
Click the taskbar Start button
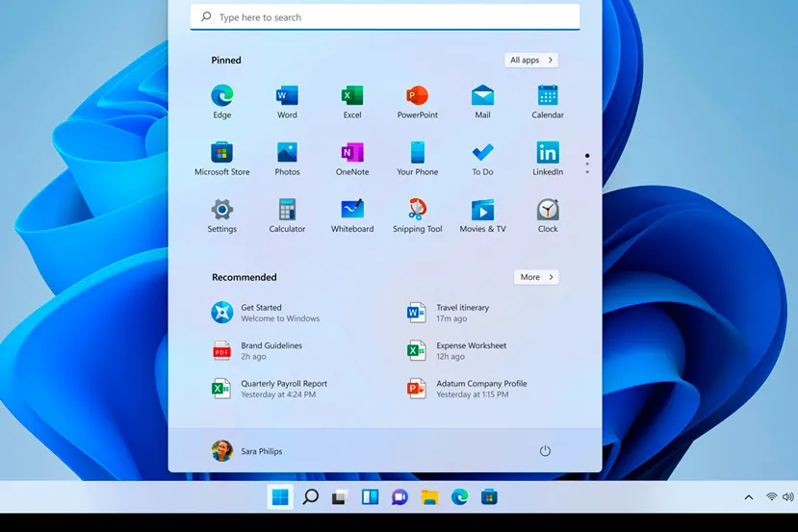tap(280, 497)
